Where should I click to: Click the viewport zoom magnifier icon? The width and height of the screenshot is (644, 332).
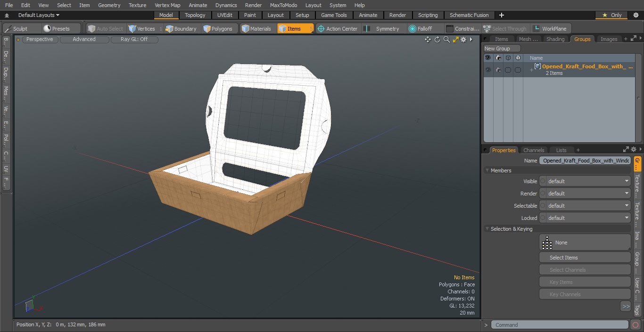click(x=446, y=40)
